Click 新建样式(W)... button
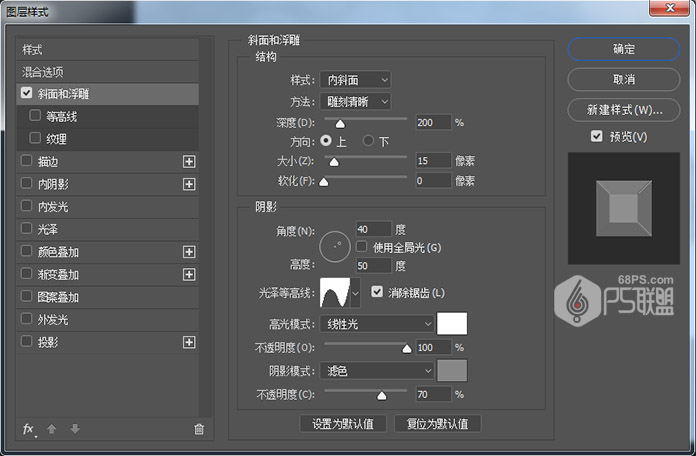The height and width of the screenshot is (456, 696). click(624, 110)
